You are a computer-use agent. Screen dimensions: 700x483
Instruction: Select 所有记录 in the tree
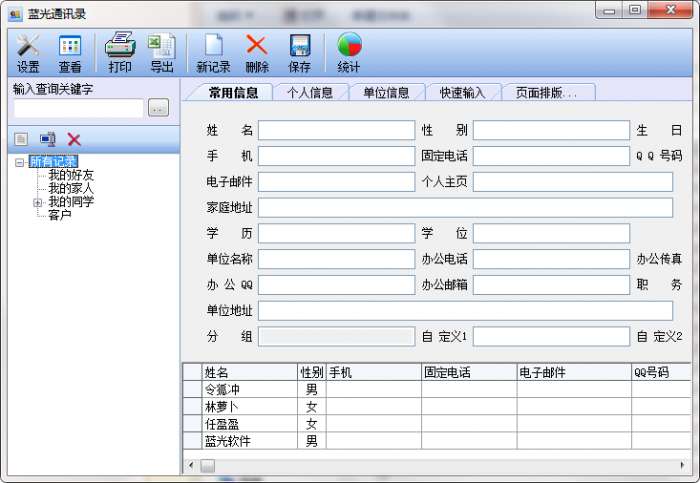(x=53, y=162)
